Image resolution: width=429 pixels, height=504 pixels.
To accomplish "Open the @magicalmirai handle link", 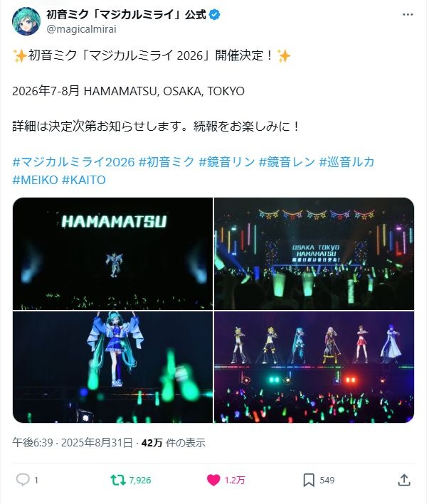I will pos(81,29).
